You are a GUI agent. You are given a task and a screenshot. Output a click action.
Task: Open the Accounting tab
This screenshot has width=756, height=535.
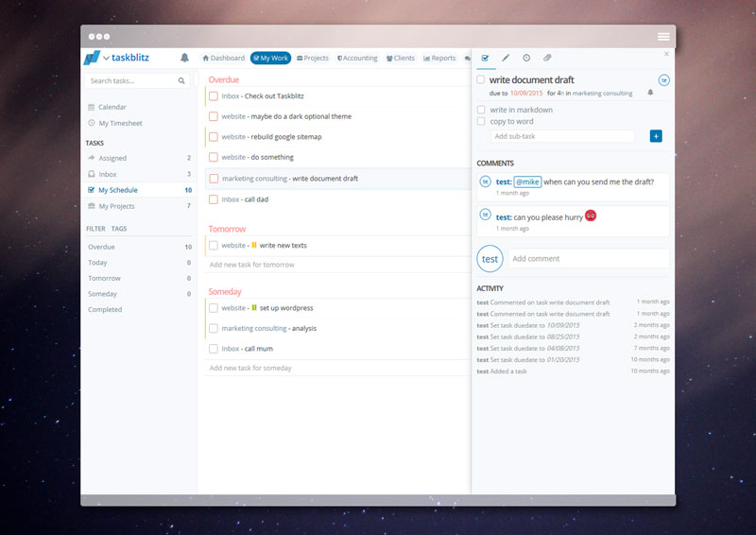point(357,58)
